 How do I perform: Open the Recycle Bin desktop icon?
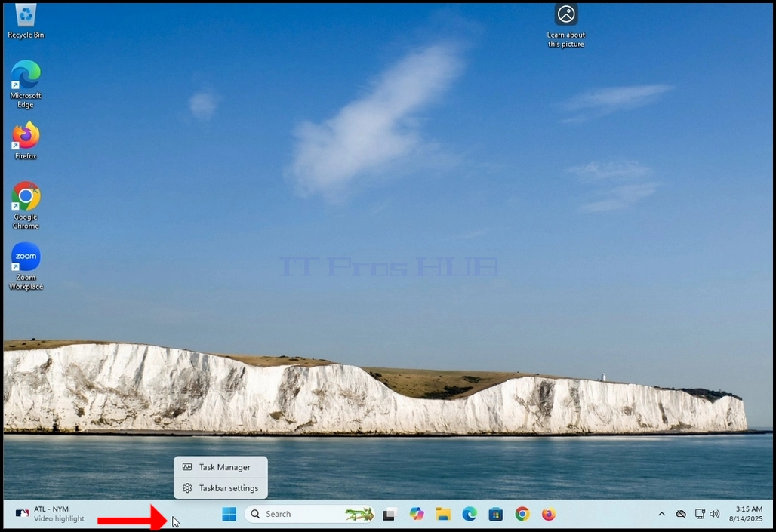[26, 21]
